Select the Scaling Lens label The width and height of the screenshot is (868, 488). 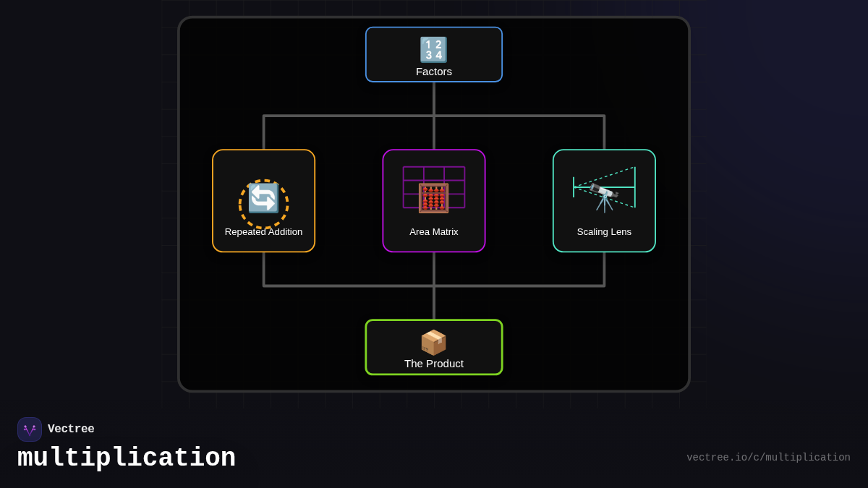pos(604,232)
